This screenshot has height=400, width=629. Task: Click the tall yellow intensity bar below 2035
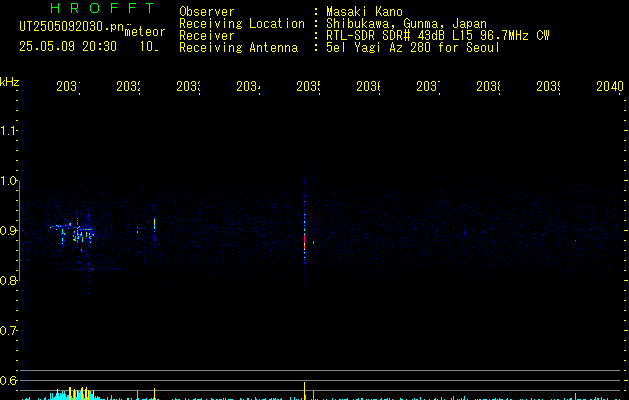(304, 391)
